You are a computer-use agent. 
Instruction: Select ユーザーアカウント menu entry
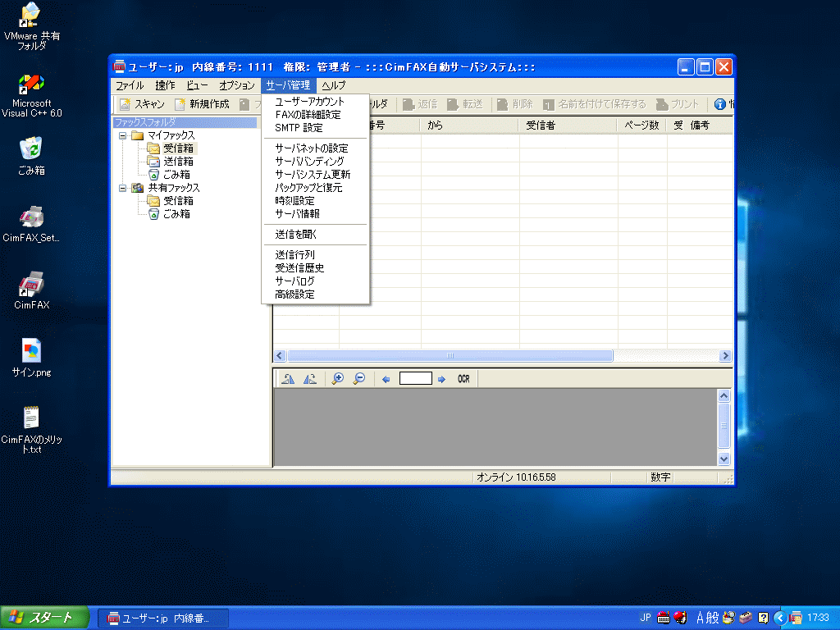click(x=316, y=102)
